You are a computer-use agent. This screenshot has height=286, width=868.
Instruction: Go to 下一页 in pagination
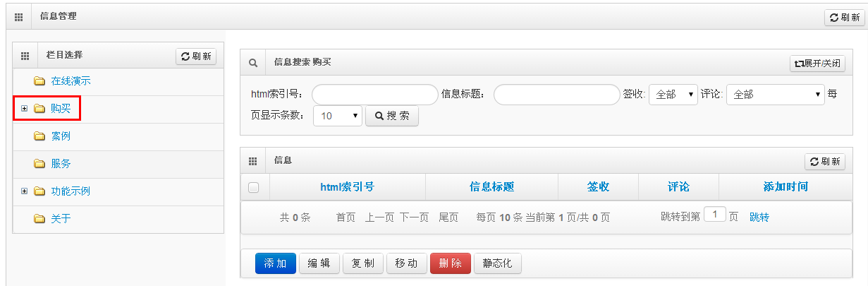[414, 218]
